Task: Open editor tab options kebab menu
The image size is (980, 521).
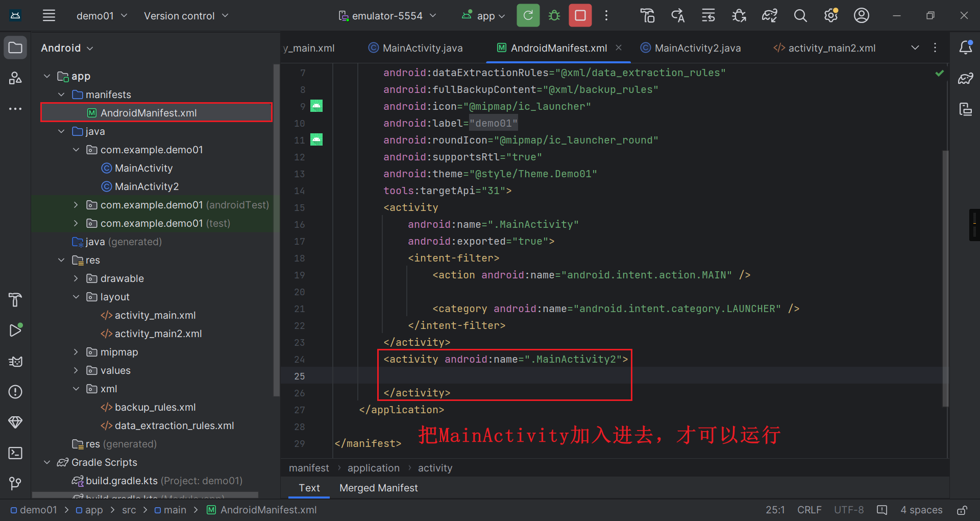Action: (x=935, y=48)
